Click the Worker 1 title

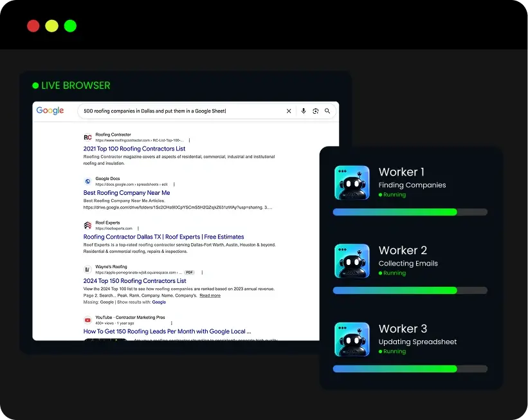click(401, 172)
